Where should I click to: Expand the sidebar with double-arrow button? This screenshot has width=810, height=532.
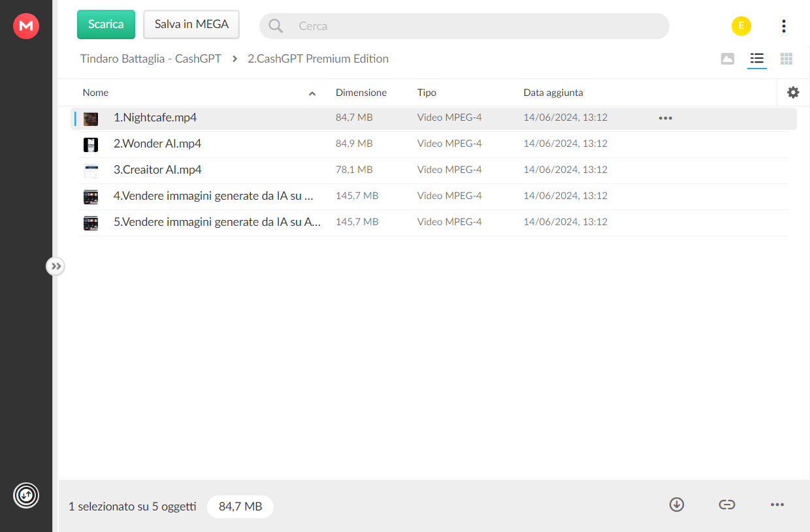[56, 266]
